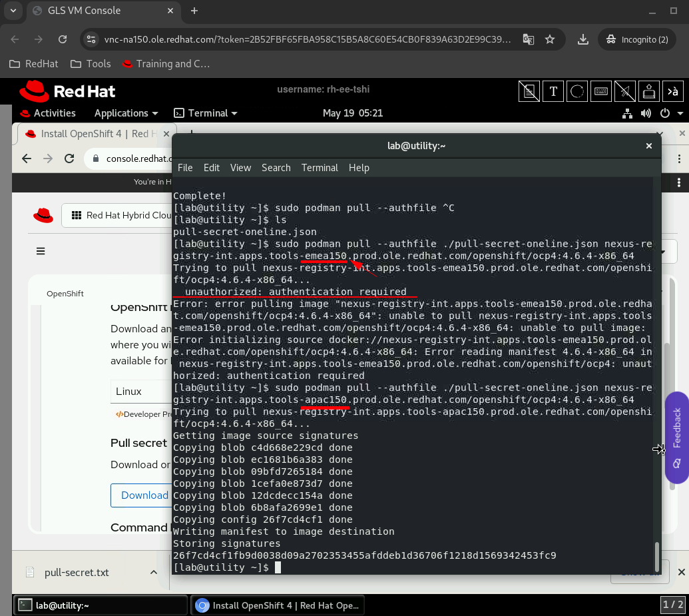Open the Applications dropdown menu
The image size is (689, 616).
point(126,113)
